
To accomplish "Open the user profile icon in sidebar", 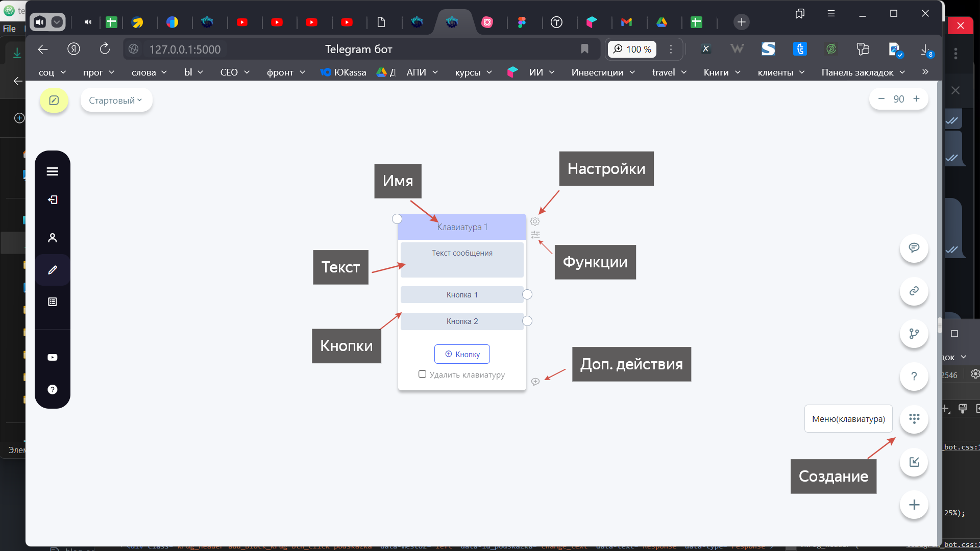I will (x=52, y=238).
